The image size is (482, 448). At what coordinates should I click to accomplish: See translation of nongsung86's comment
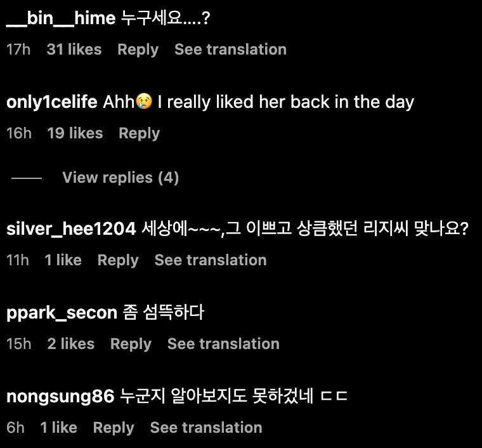(206, 428)
